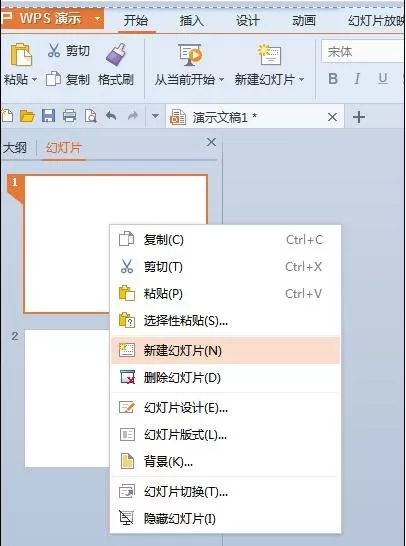Close the 演示文稿1 document tab
This screenshot has height=546, width=406.
click(x=332, y=117)
